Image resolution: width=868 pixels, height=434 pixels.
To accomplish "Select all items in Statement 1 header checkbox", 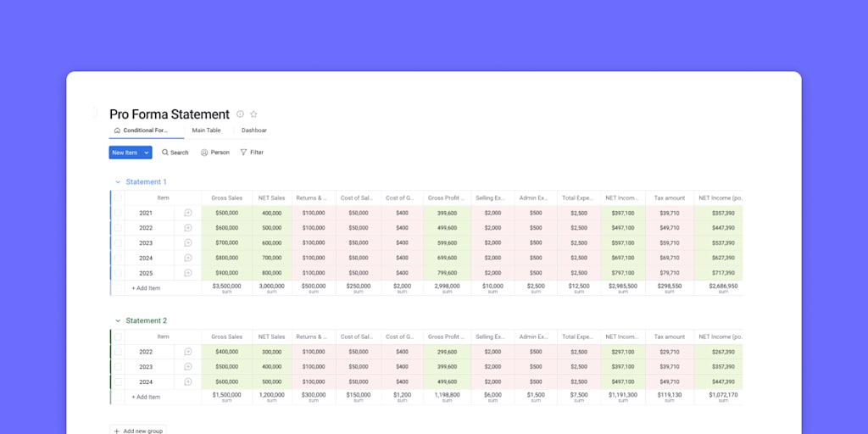I will point(118,198).
